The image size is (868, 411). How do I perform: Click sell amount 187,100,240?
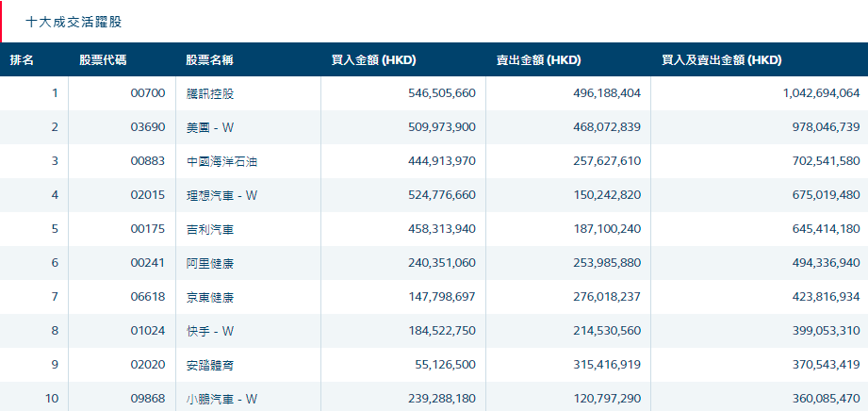pyautogui.click(x=607, y=229)
